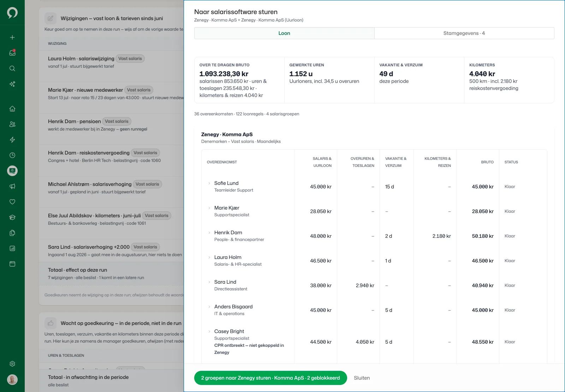Switch to the Loon tab
The image size is (565, 392).
pyautogui.click(x=284, y=33)
